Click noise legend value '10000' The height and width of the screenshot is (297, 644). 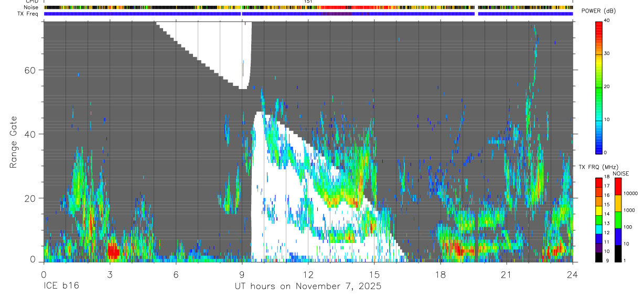click(630, 193)
